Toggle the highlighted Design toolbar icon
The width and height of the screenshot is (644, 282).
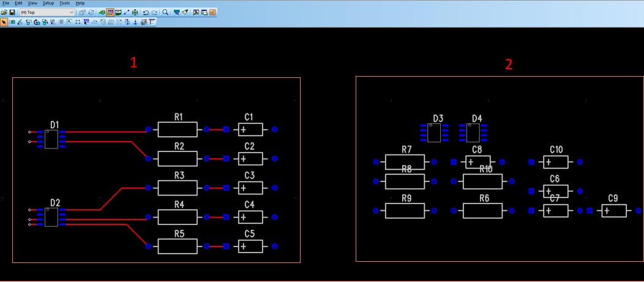click(110, 12)
